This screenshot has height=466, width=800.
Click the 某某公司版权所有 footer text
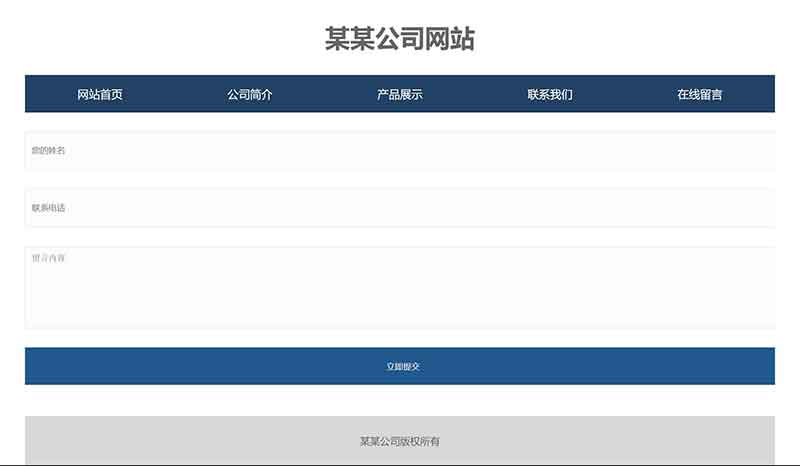(x=400, y=441)
